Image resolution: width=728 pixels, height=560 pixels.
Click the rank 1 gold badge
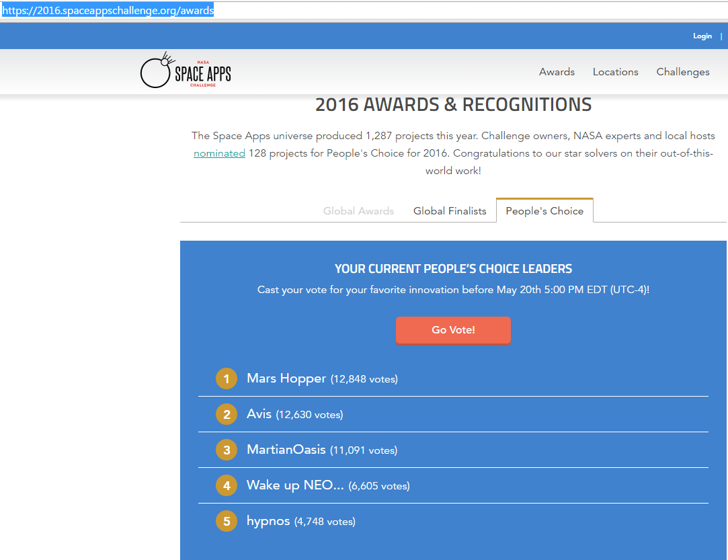(227, 379)
